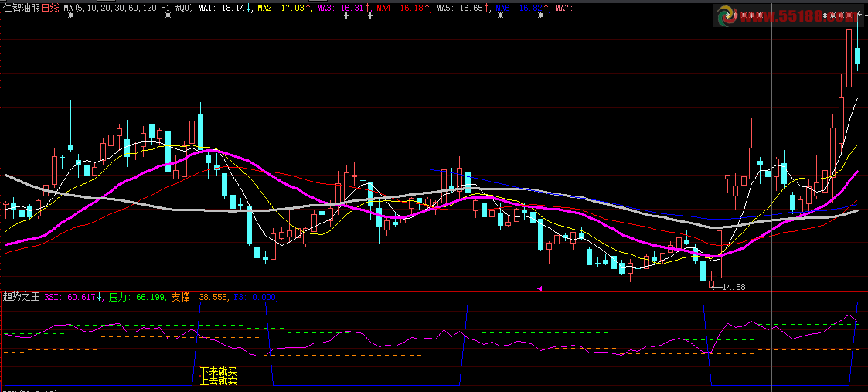Select the red MA4 legend label

[397, 8]
